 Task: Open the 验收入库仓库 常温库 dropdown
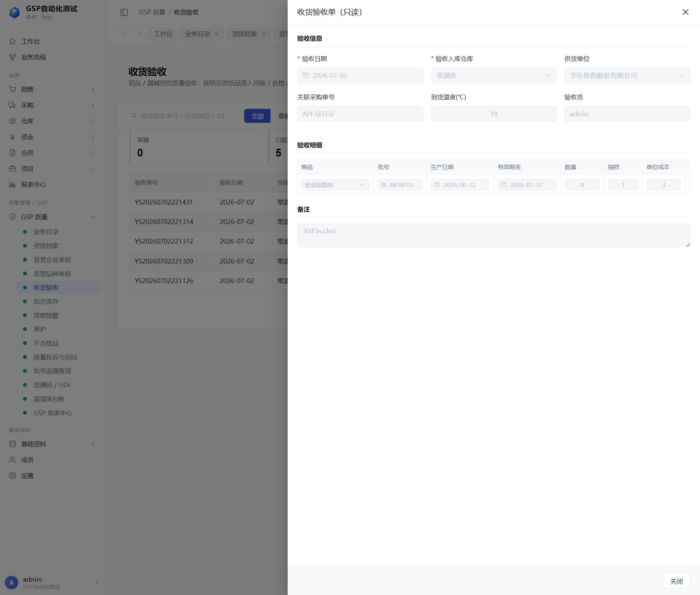tap(493, 75)
